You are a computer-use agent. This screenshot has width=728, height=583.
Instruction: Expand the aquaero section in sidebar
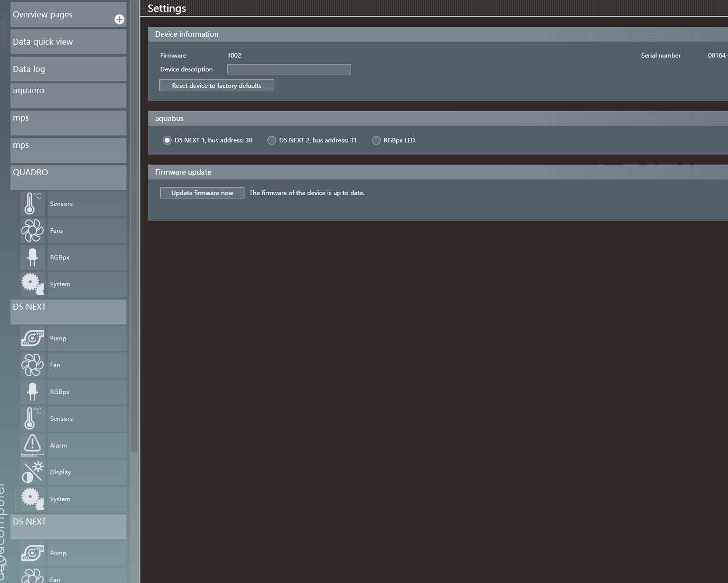click(x=68, y=95)
